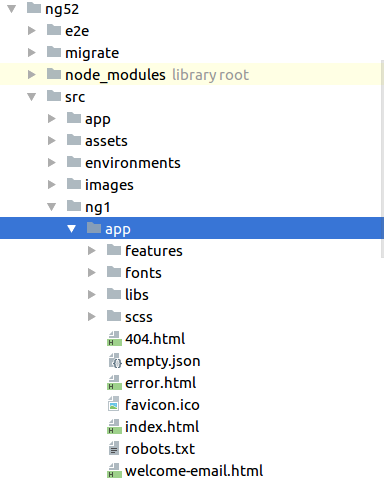Select the ng1 folder name
The image size is (384, 484).
(x=98, y=208)
